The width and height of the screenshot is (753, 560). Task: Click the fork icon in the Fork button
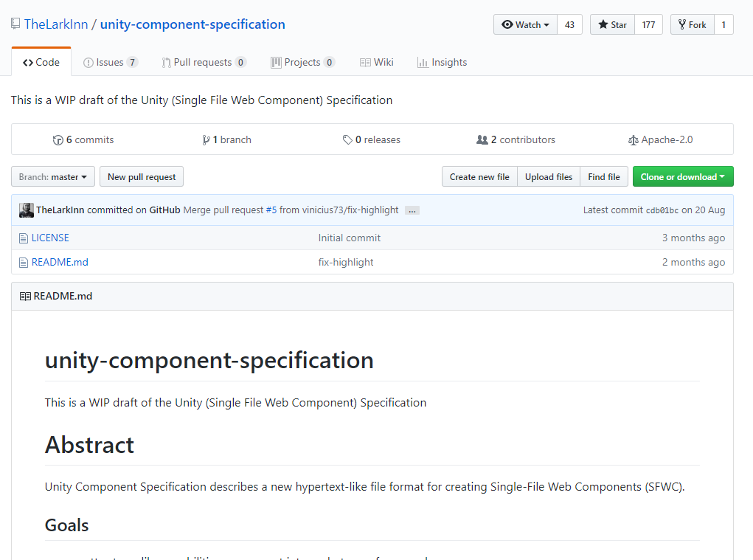682,24
